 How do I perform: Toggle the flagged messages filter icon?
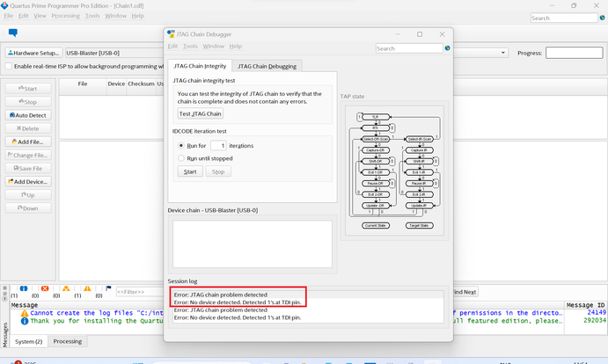point(108,288)
